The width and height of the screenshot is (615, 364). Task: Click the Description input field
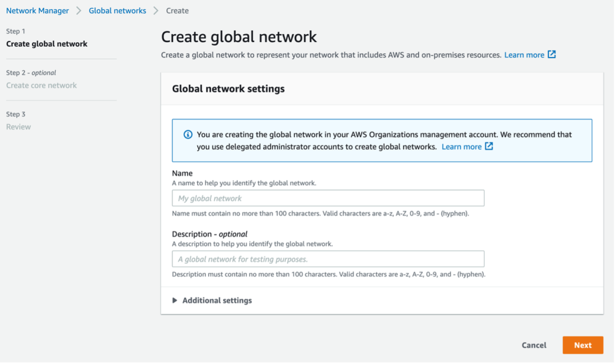(328, 259)
